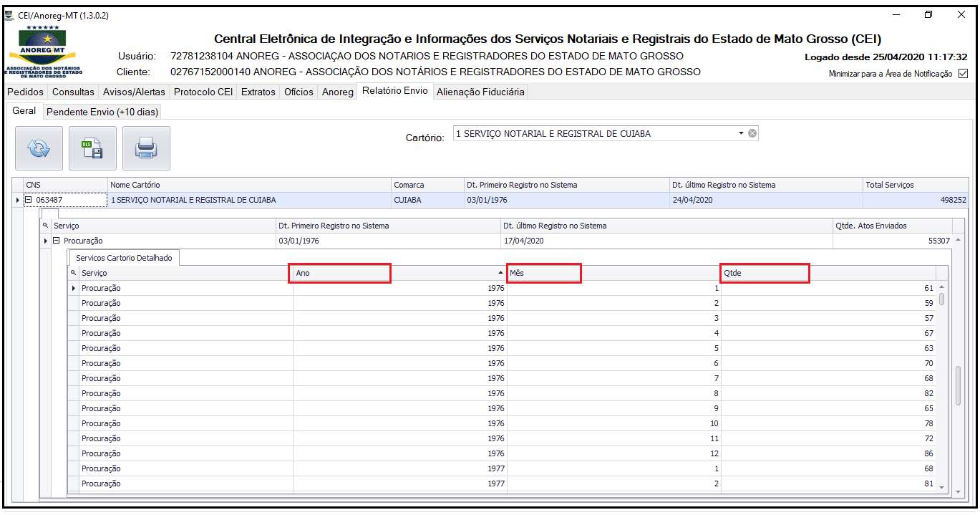Click the cartório name cell in the 063487 grid row
This screenshot has width=980, height=515.
249,200
